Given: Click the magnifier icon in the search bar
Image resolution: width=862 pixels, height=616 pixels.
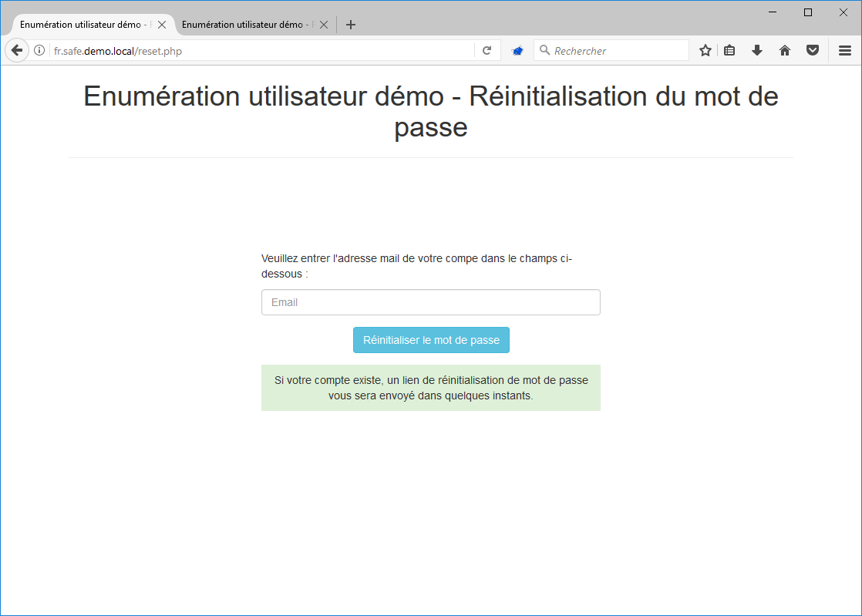Looking at the screenshot, I should pyautogui.click(x=544, y=49).
